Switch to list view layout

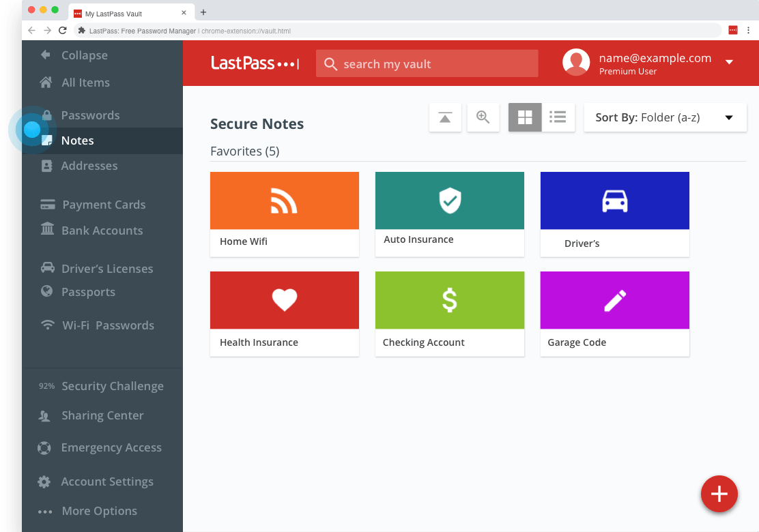[x=558, y=117]
